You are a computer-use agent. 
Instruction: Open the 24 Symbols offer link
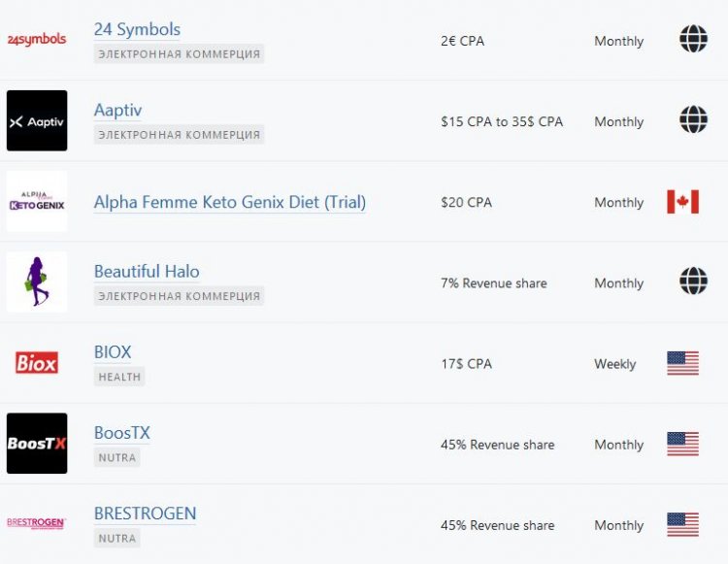pos(137,30)
